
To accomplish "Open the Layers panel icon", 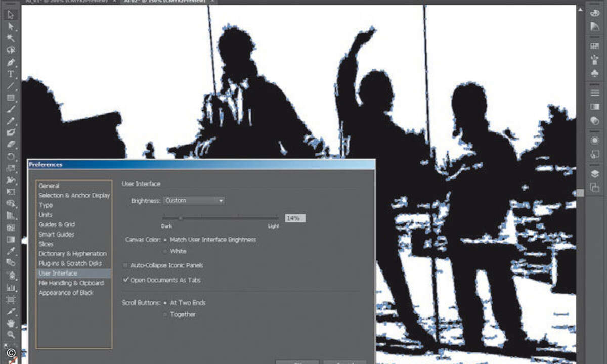I will 595,173.
